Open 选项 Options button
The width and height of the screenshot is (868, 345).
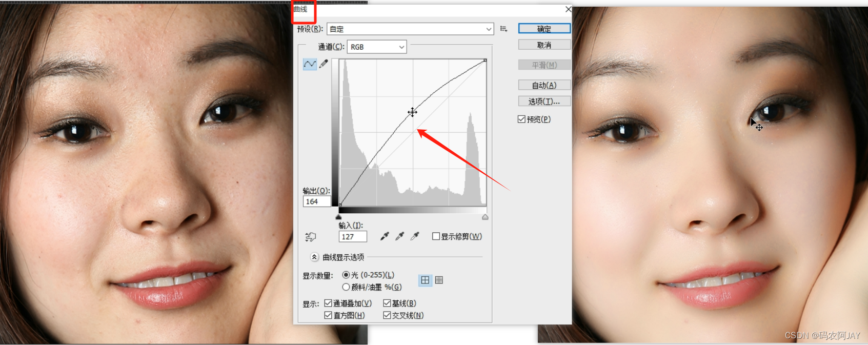click(544, 102)
